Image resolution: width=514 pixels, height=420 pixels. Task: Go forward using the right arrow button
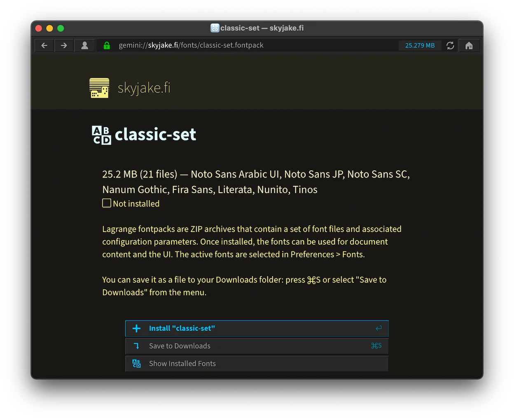pyautogui.click(x=64, y=45)
